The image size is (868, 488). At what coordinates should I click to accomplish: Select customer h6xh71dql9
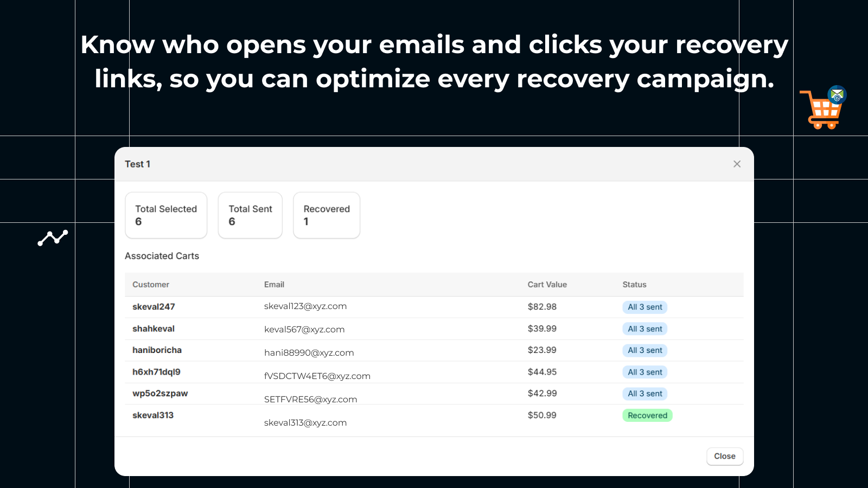pyautogui.click(x=156, y=372)
